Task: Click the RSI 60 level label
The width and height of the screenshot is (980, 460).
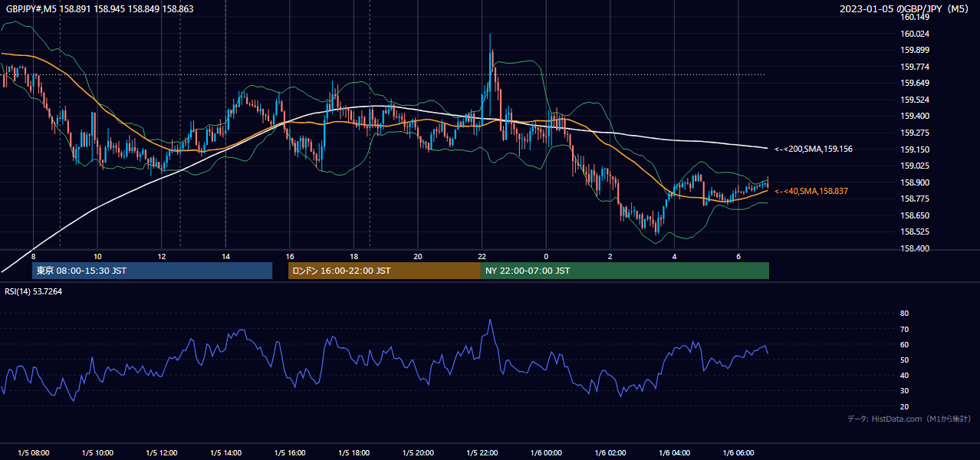Action: pyautogui.click(x=904, y=344)
